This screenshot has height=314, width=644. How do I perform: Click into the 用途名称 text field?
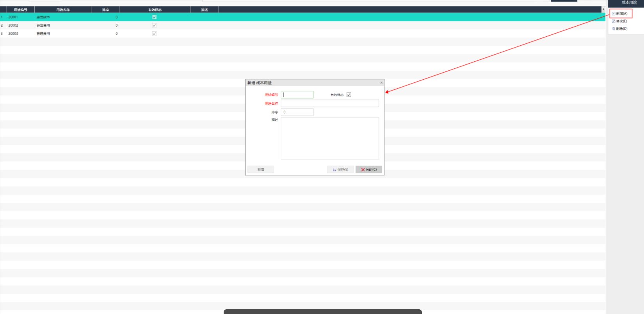(330, 103)
